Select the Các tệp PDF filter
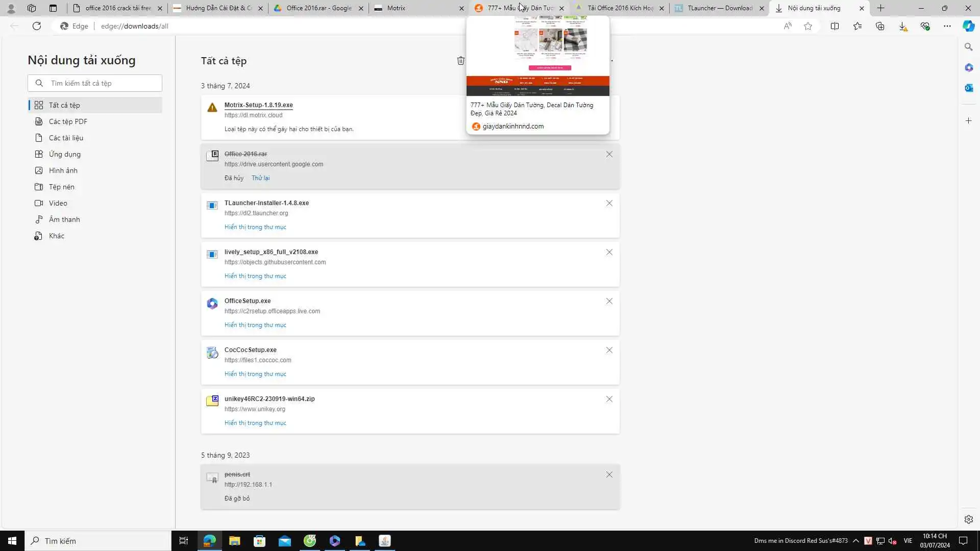The height and width of the screenshot is (551, 980). coord(68,121)
